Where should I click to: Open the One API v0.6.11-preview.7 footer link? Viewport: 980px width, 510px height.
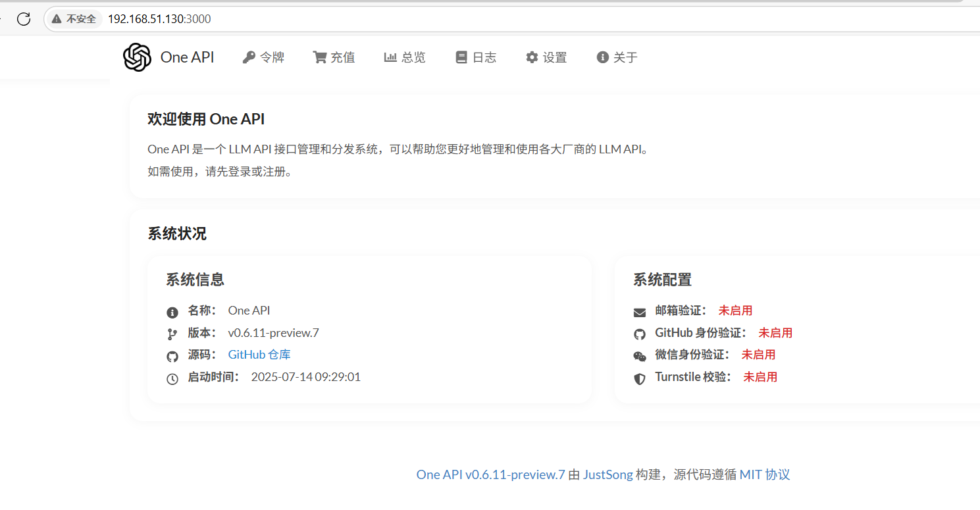point(491,474)
